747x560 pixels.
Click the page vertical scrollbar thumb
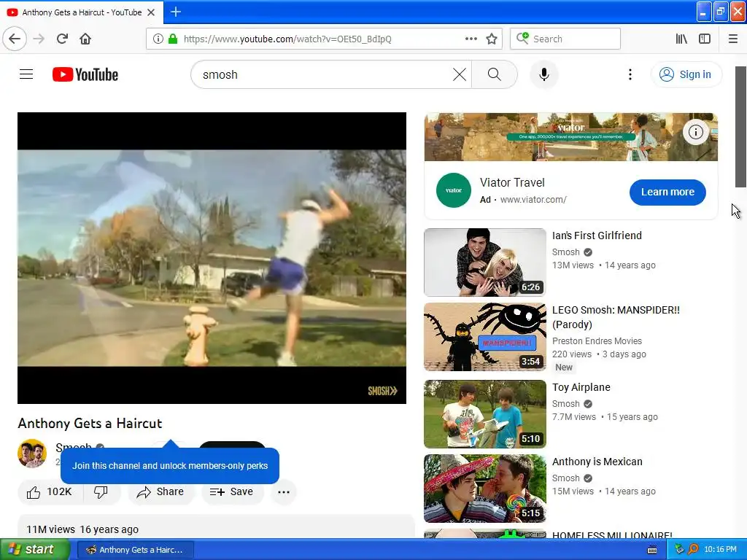[x=741, y=127]
